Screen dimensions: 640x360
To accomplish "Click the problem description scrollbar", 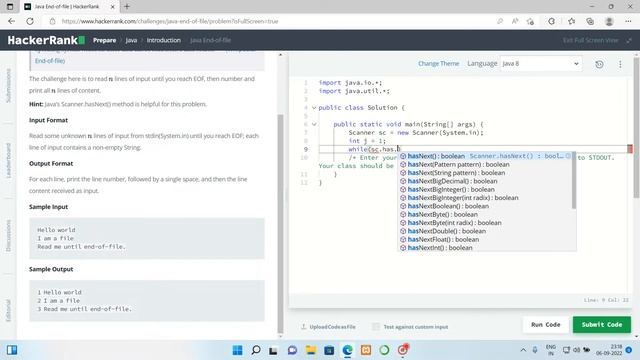I will pyautogui.click(x=280, y=224).
